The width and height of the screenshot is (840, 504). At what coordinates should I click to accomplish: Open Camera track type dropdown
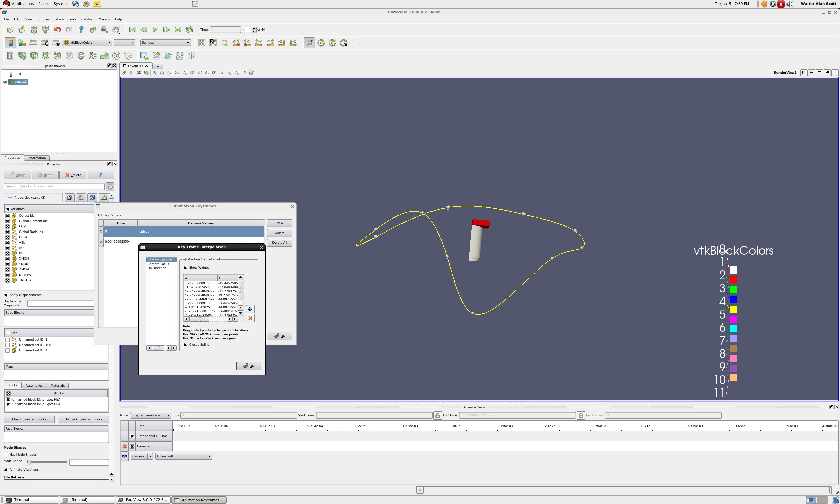(x=141, y=456)
